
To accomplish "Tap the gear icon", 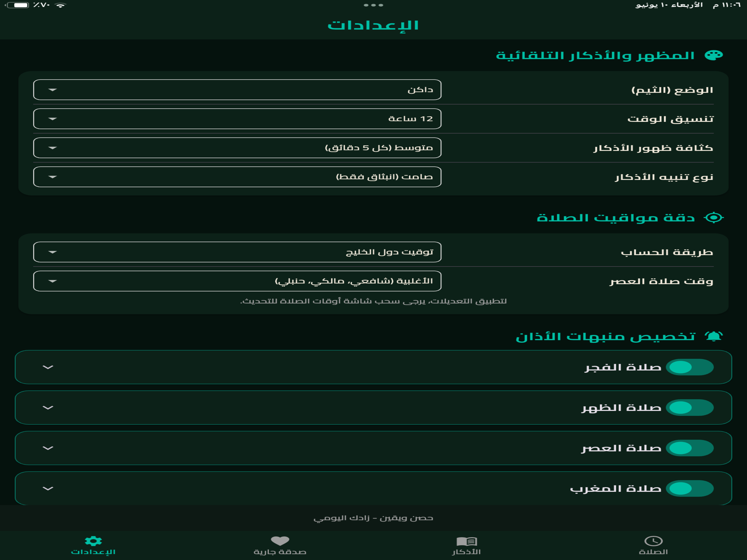I will pyautogui.click(x=93, y=541).
